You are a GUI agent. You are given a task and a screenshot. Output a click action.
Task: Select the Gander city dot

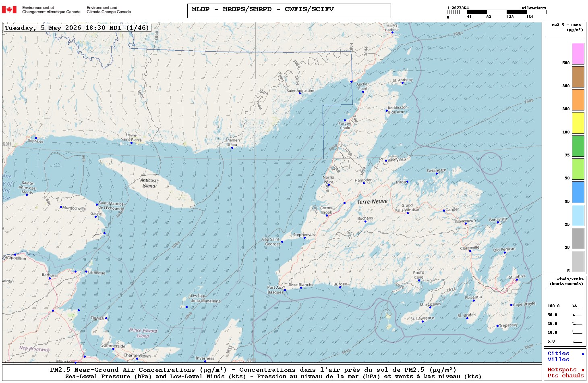(x=444, y=210)
